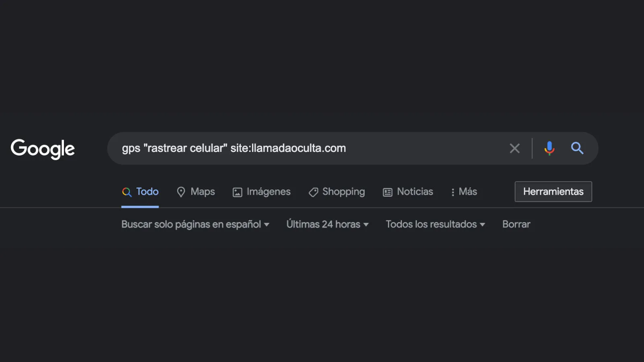The image size is (644, 362).
Task: Toggle the Herramientas button
Action: click(553, 192)
